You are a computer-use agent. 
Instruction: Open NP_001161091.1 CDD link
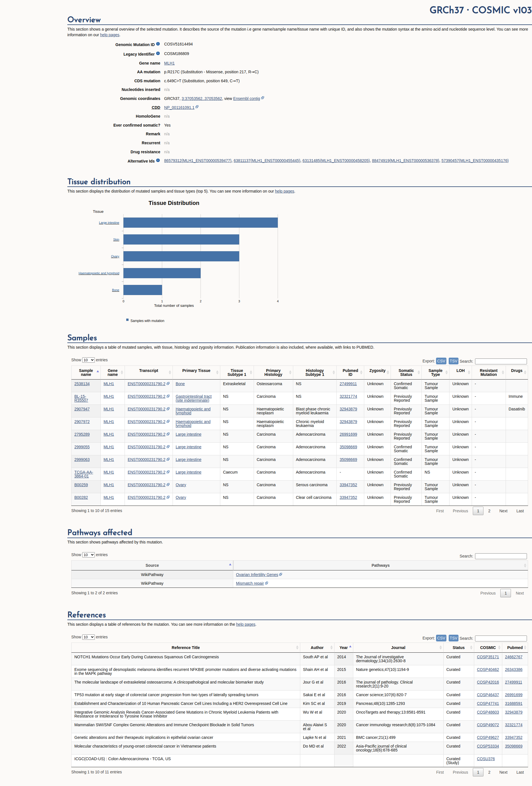pyautogui.click(x=179, y=108)
